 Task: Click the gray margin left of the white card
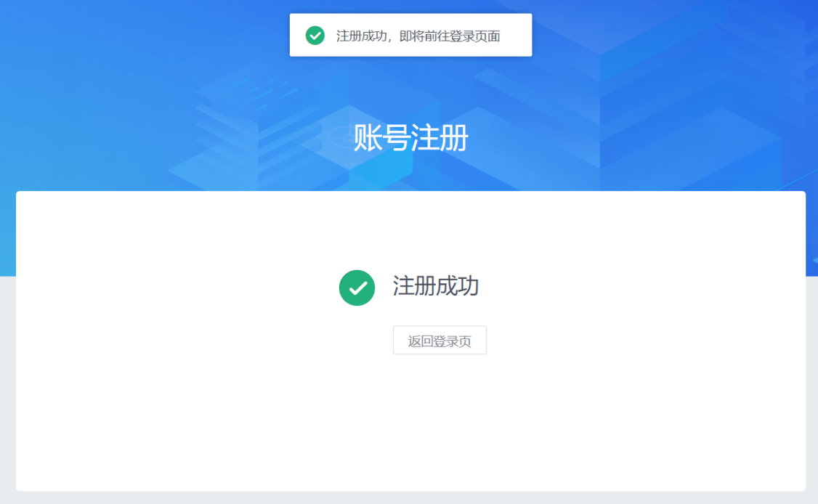pos(8,386)
